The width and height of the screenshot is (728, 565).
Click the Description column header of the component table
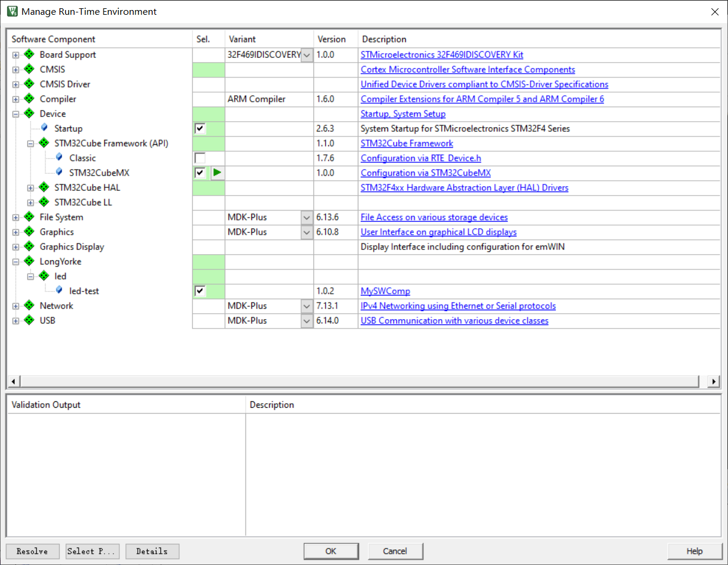(538, 39)
